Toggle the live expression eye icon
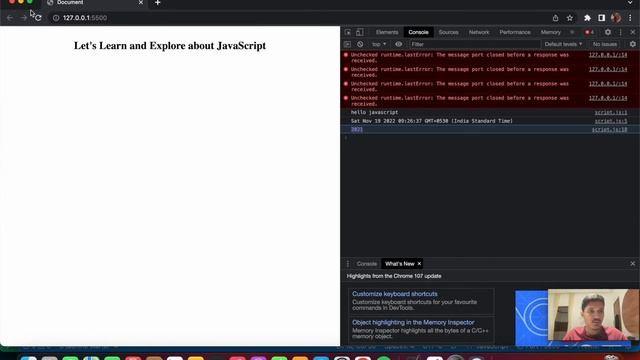 (399, 44)
